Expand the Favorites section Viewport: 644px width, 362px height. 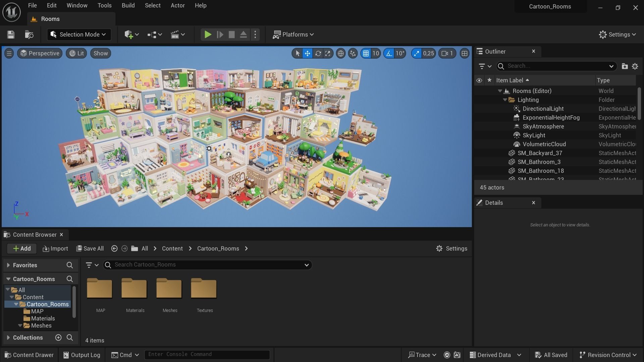[x=8, y=265]
